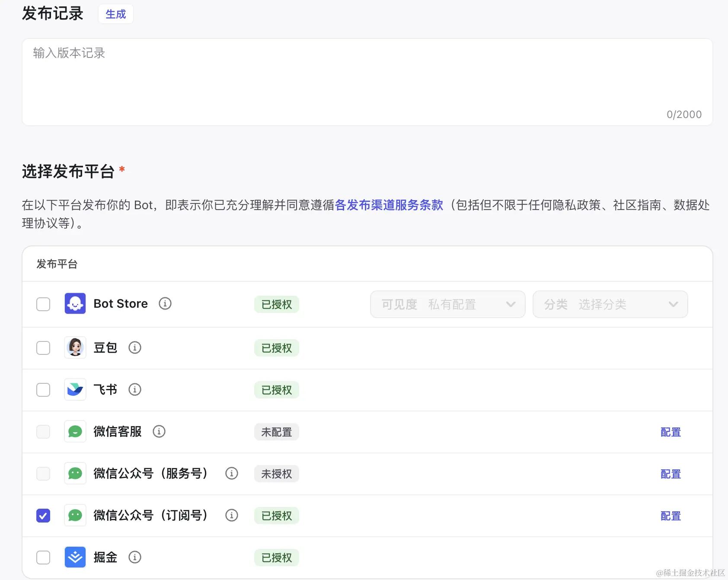Open the info icon beside 飞书
Viewport: 728px width, 580px height.
(135, 389)
